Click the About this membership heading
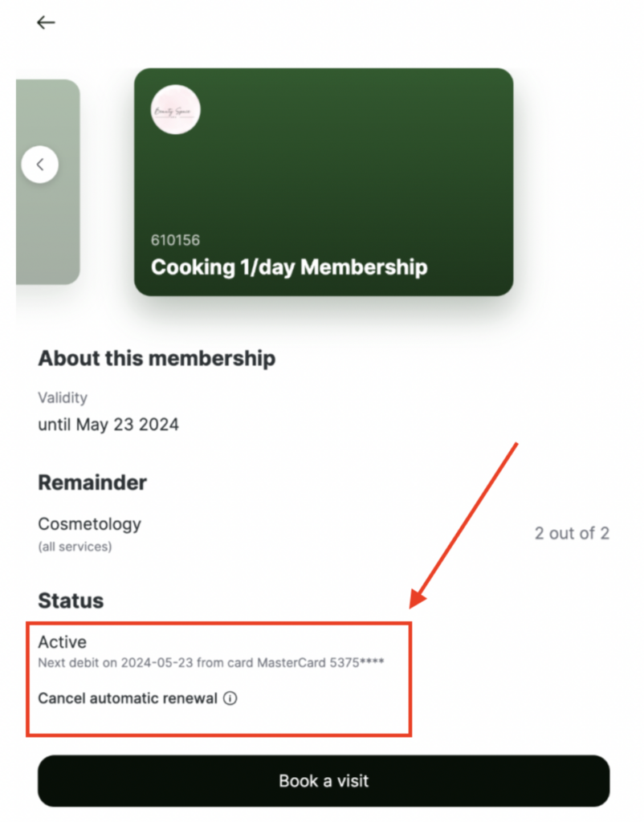This screenshot has width=644, height=822. [x=157, y=358]
